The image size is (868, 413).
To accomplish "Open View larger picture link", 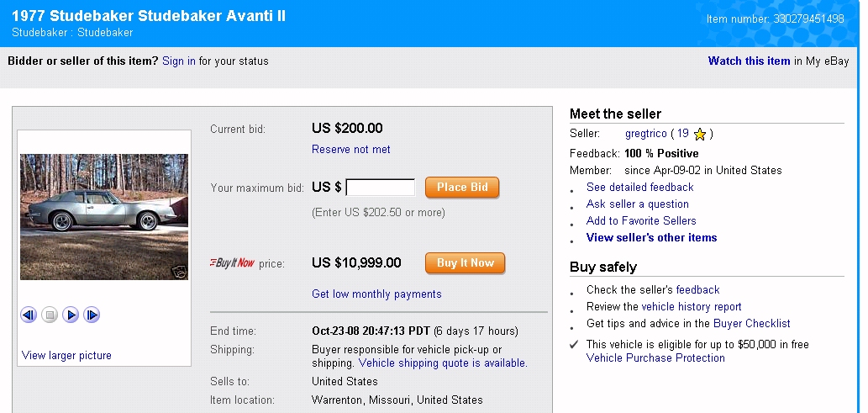I will 66,355.
